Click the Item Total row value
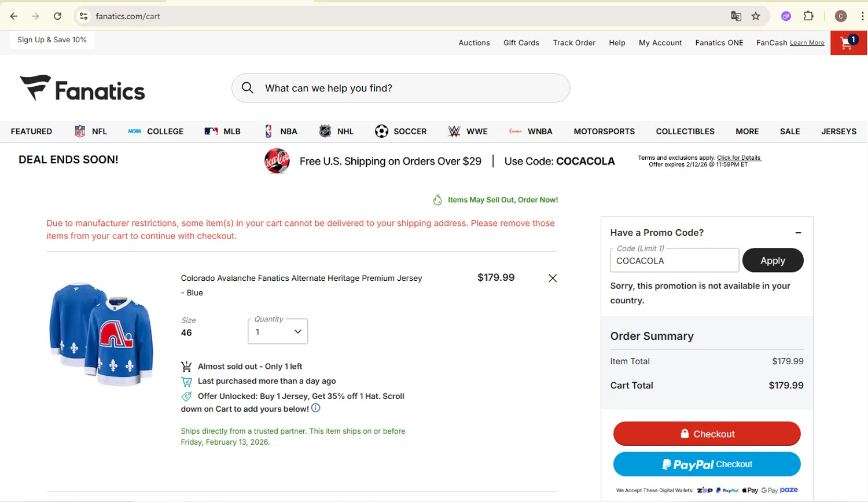 pos(788,361)
